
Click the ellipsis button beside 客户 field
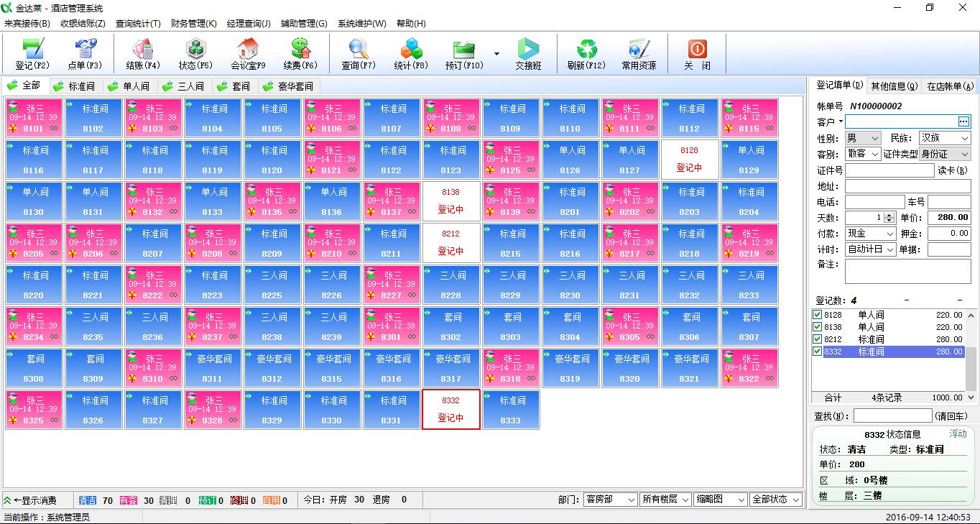pyautogui.click(x=963, y=121)
